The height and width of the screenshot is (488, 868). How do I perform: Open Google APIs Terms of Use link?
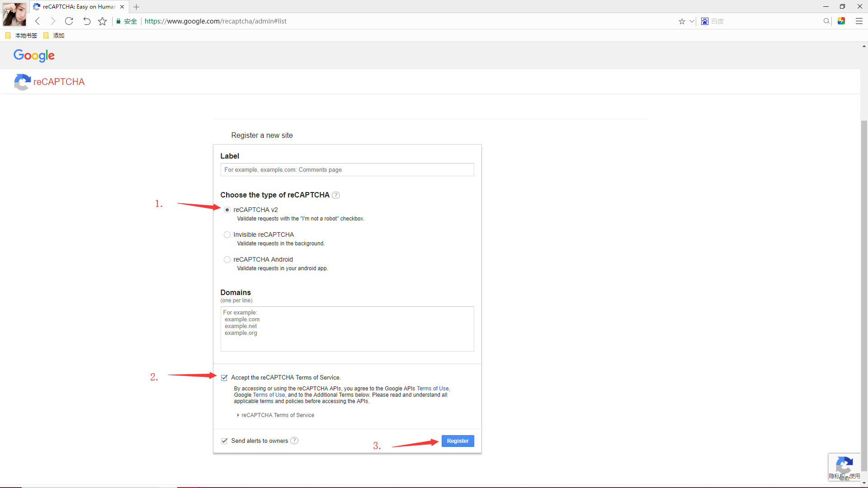pyautogui.click(x=433, y=389)
